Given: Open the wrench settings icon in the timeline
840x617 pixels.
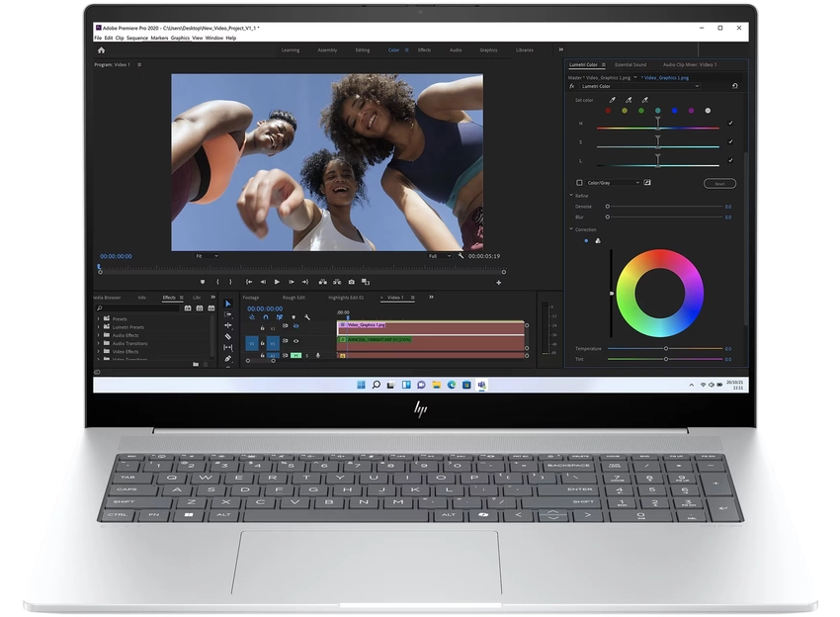Looking at the screenshot, I should (306, 317).
